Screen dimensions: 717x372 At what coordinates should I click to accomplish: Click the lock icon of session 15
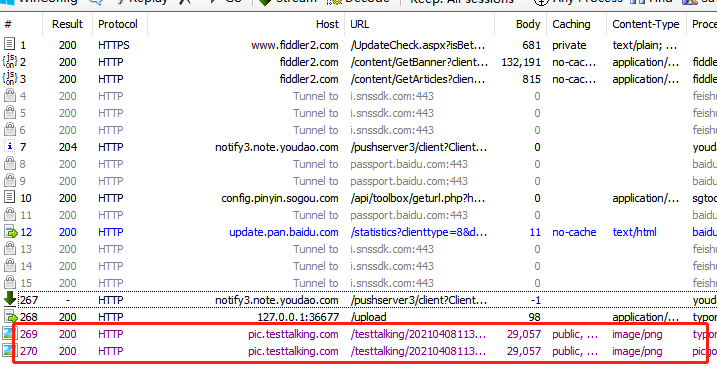pyautogui.click(x=10, y=282)
